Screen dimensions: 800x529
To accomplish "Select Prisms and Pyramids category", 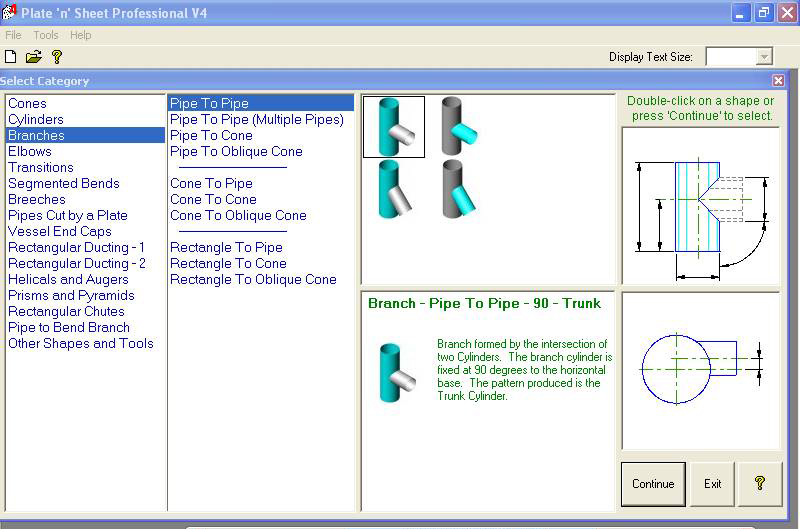I will coord(85,295).
